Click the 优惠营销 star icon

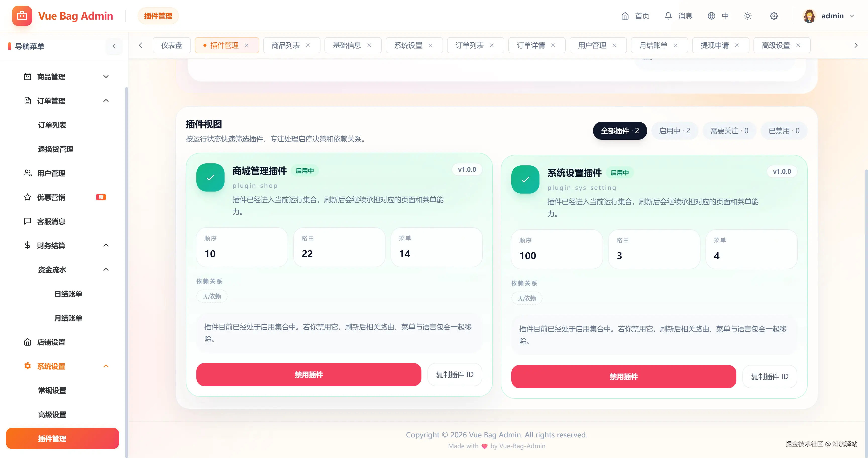(28, 197)
